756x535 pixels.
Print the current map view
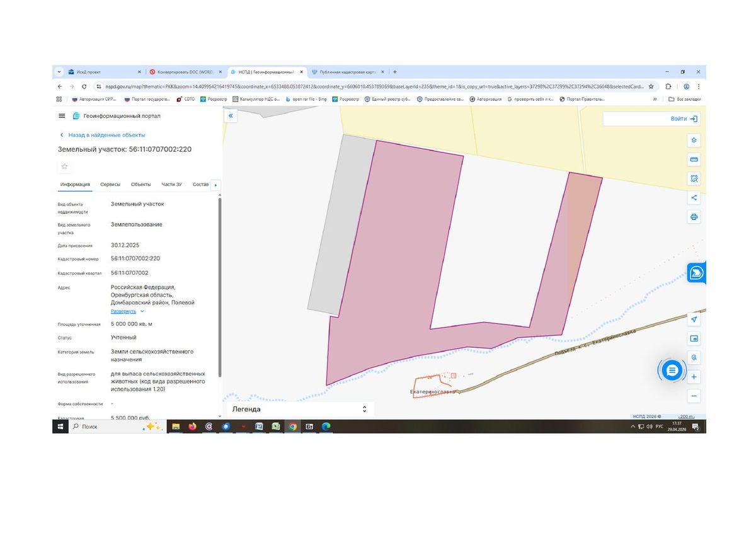click(694, 217)
